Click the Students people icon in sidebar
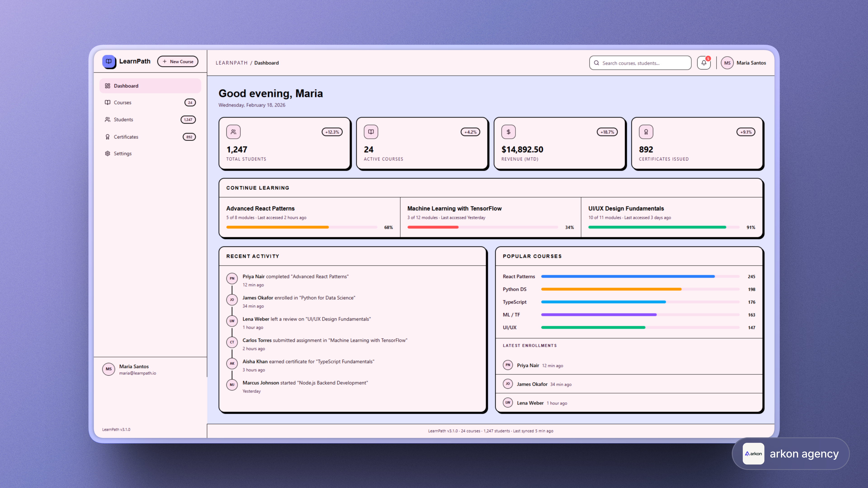 (x=108, y=120)
